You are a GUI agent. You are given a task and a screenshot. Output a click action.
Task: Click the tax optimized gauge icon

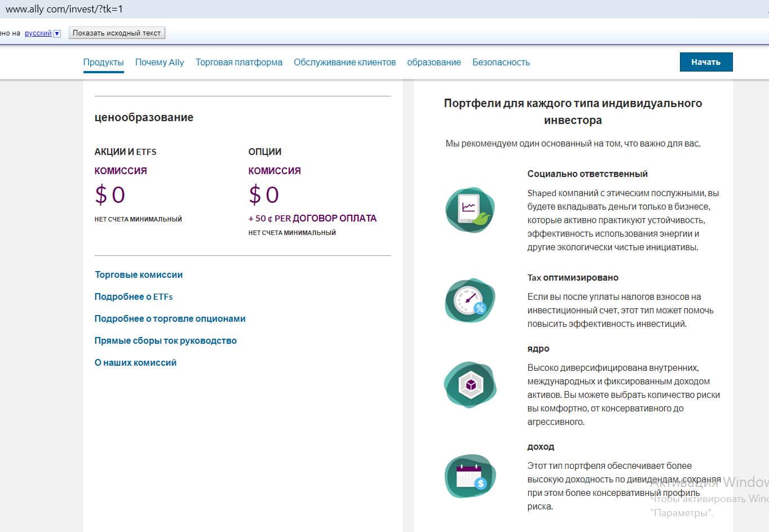[470, 300]
